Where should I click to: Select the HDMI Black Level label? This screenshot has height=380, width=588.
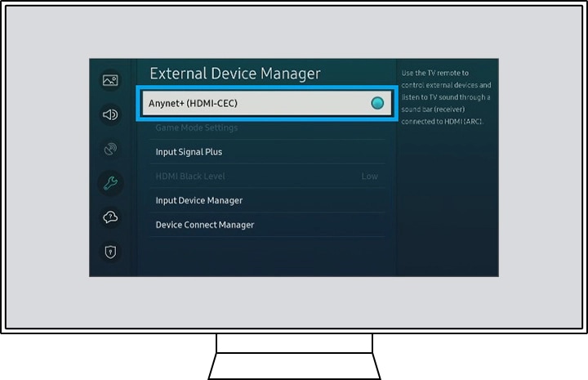click(190, 177)
